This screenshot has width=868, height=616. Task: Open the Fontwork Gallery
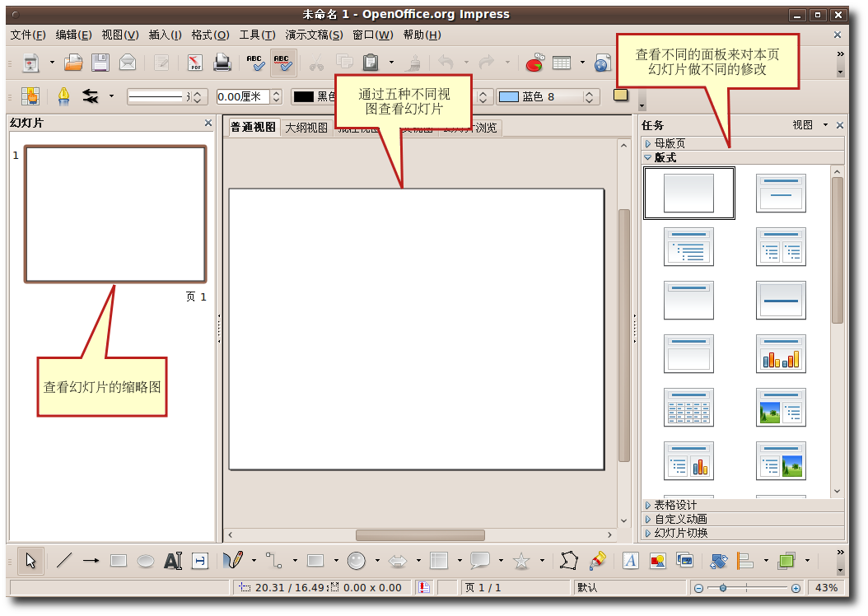point(630,561)
